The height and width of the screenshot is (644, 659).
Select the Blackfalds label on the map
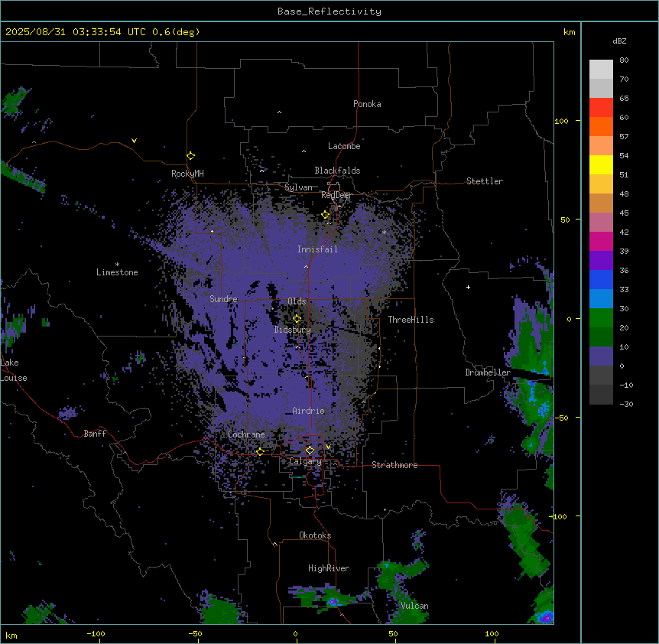(x=337, y=171)
